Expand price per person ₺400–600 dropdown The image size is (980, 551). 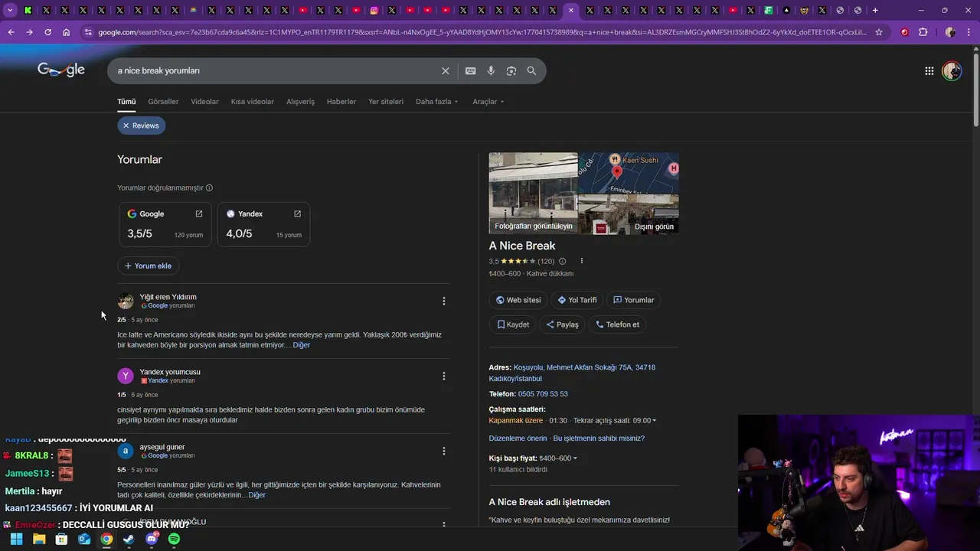pos(558,458)
